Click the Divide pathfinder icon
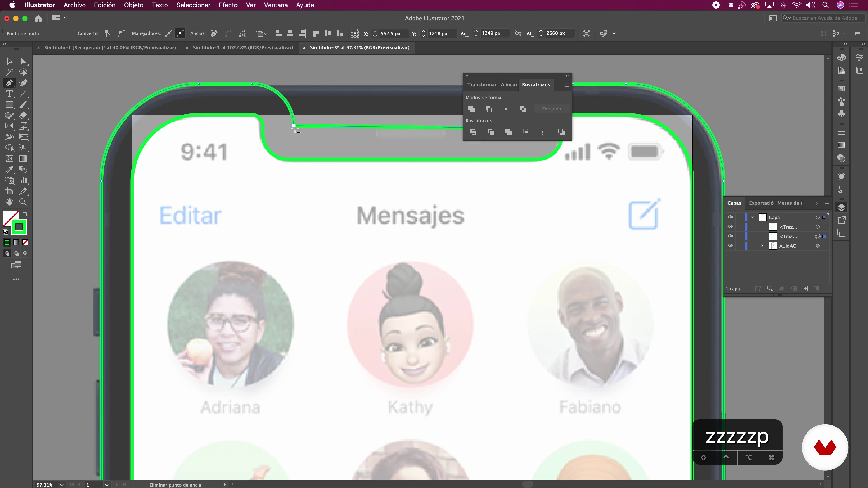Screen dimensions: 868x488 pyautogui.click(x=473, y=132)
